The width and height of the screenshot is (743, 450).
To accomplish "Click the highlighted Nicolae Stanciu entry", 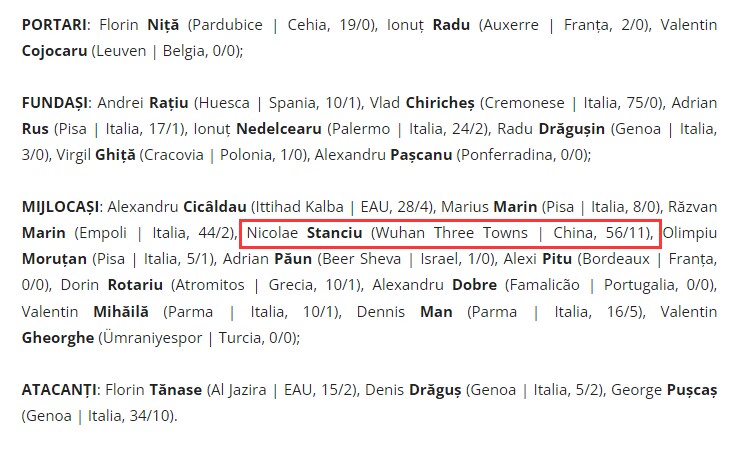I will pos(450,233).
